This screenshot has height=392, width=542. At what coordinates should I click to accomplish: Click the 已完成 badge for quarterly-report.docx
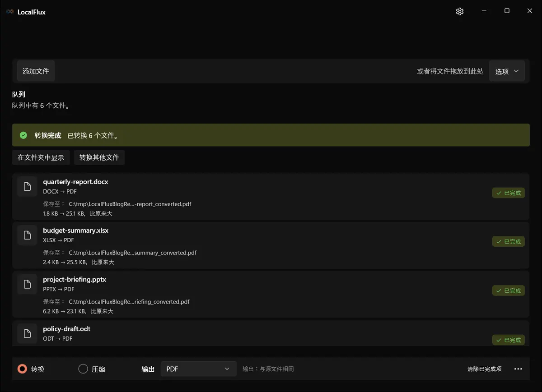(509, 193)
